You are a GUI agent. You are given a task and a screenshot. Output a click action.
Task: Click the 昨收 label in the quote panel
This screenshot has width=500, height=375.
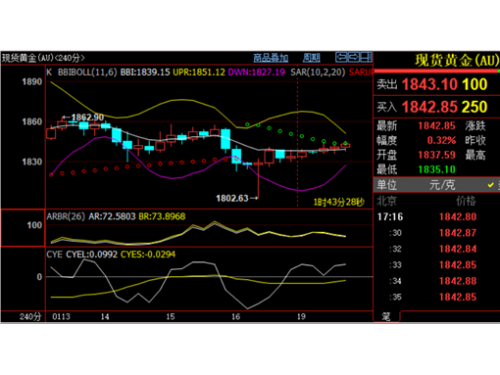tap(476, 140)
